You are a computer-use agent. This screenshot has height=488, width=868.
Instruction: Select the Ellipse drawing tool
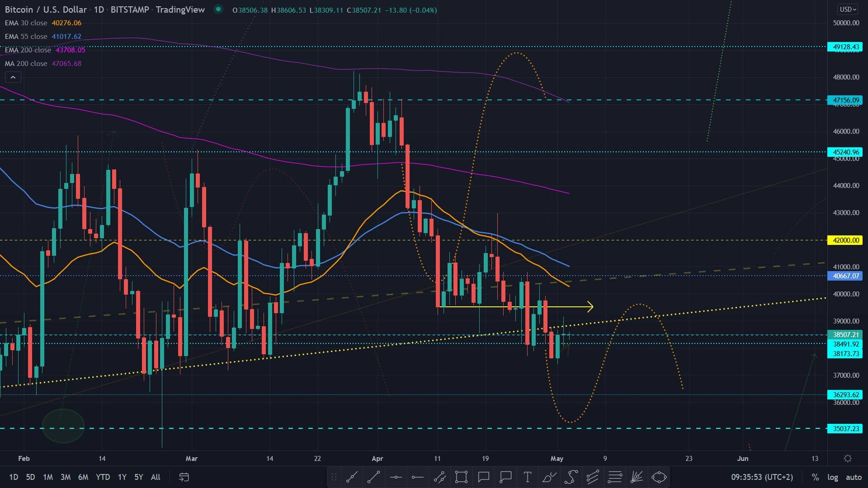(659, 477)
